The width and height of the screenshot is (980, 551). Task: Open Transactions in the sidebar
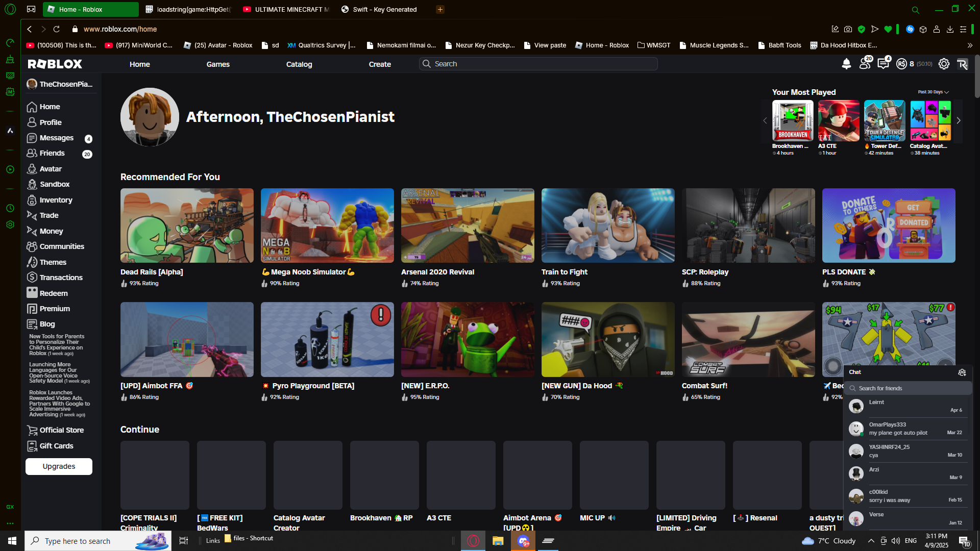point(61,278)
